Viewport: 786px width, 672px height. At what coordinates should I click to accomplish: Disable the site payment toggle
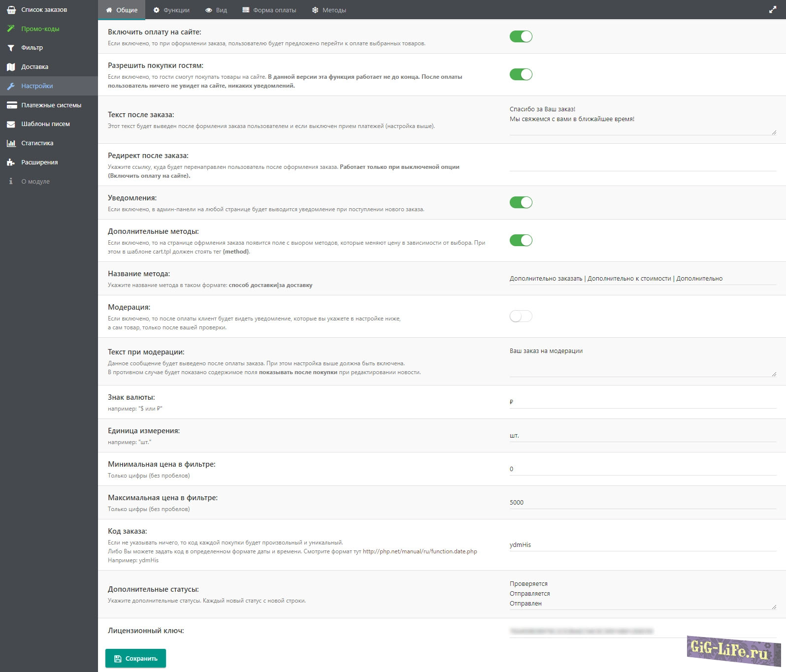(x=521, y=36)
